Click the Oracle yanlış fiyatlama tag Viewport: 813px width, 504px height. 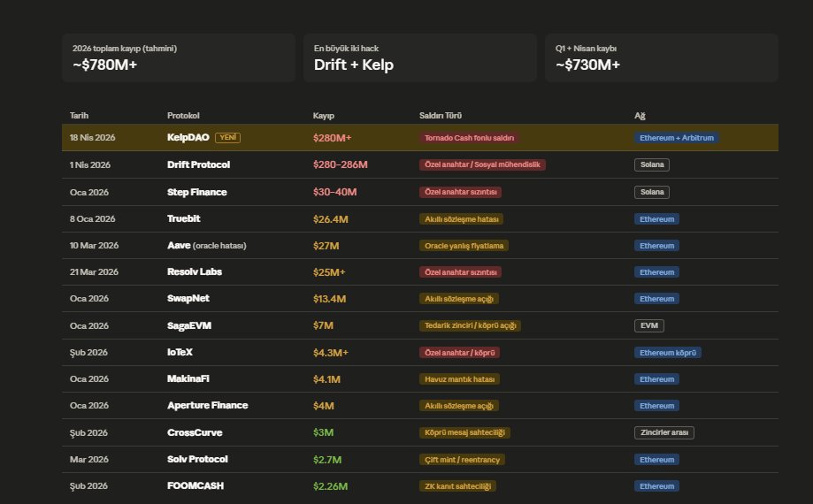[x=465, y=245]
